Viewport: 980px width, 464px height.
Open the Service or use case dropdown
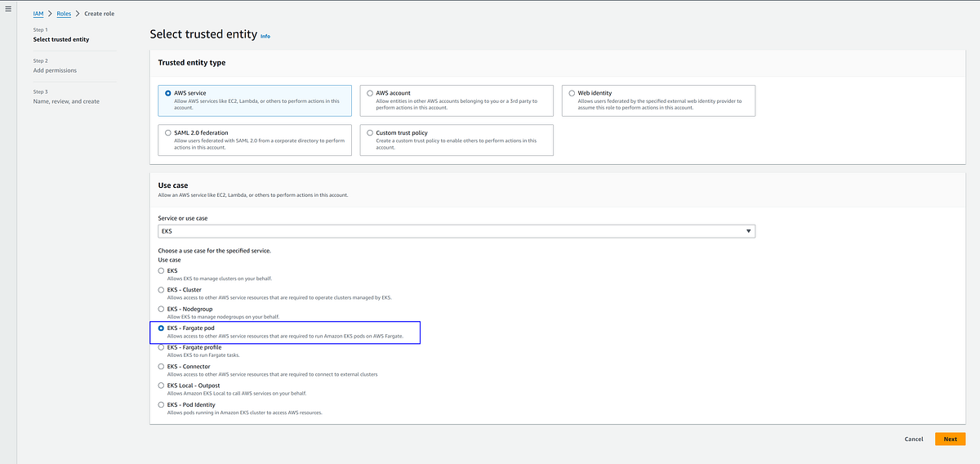pyautogui.click(x=457, y=231)
